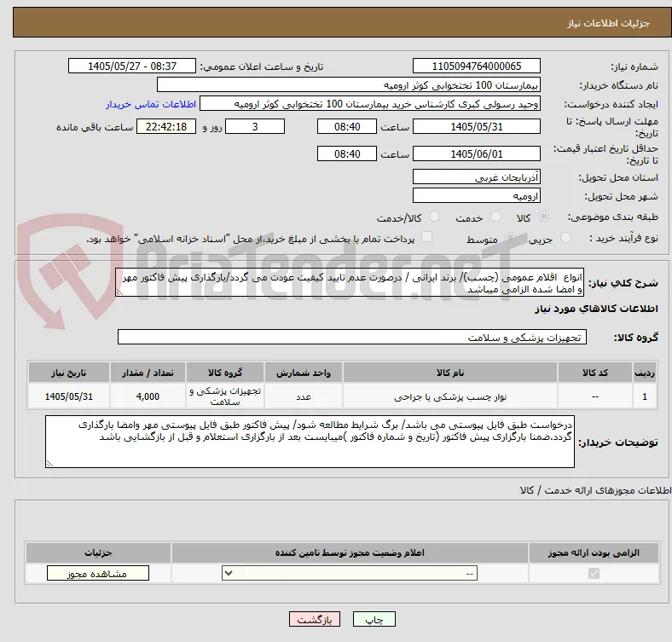
Task: Click the اطلاعات کالاهای مورد نیاز section heading
Action: click(596, 309)
